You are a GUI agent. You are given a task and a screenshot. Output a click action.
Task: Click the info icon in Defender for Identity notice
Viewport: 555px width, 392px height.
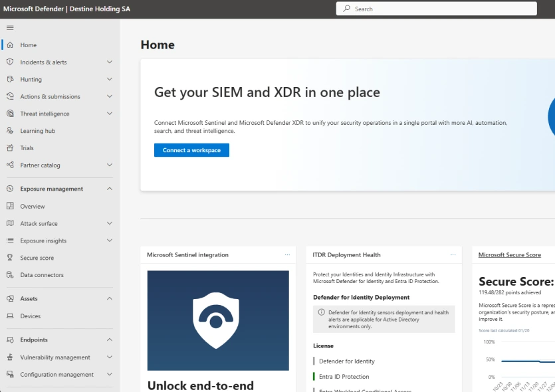(322, 312)
